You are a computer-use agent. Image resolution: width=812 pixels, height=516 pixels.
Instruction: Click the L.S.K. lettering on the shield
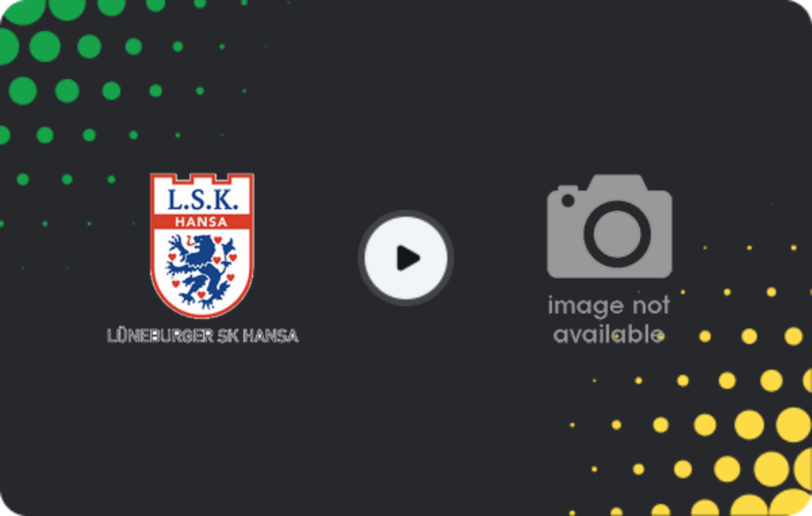(202, 200)
